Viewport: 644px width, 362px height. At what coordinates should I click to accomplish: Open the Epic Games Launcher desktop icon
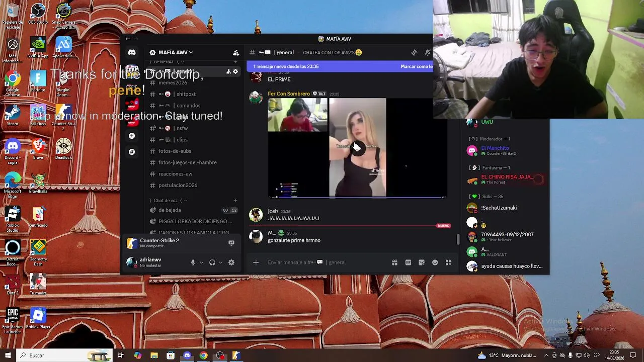point(13,321)
